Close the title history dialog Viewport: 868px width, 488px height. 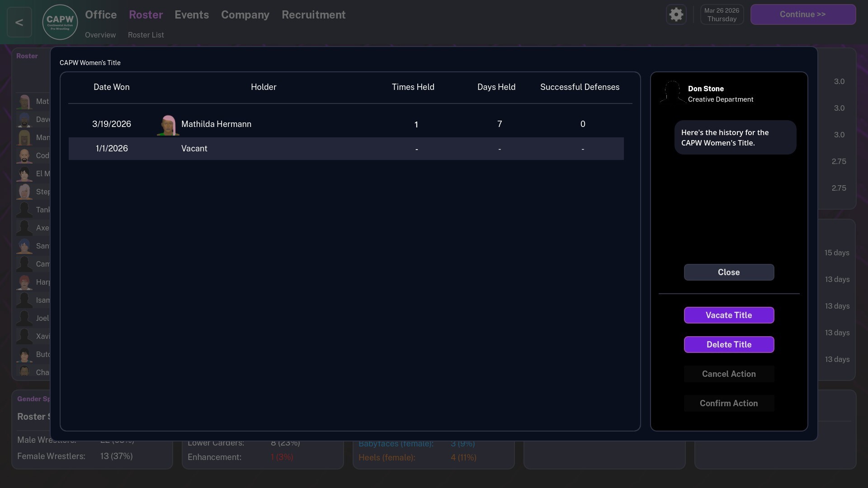(729, 272)
